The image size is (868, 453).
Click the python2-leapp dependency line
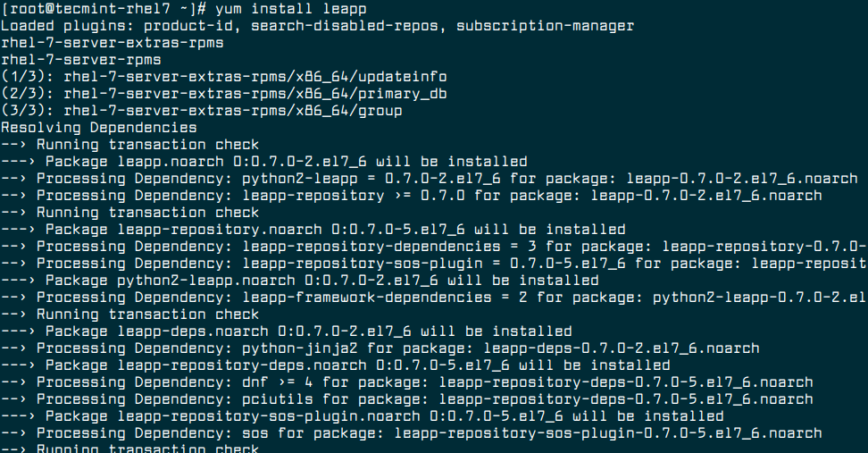[430, 179]
